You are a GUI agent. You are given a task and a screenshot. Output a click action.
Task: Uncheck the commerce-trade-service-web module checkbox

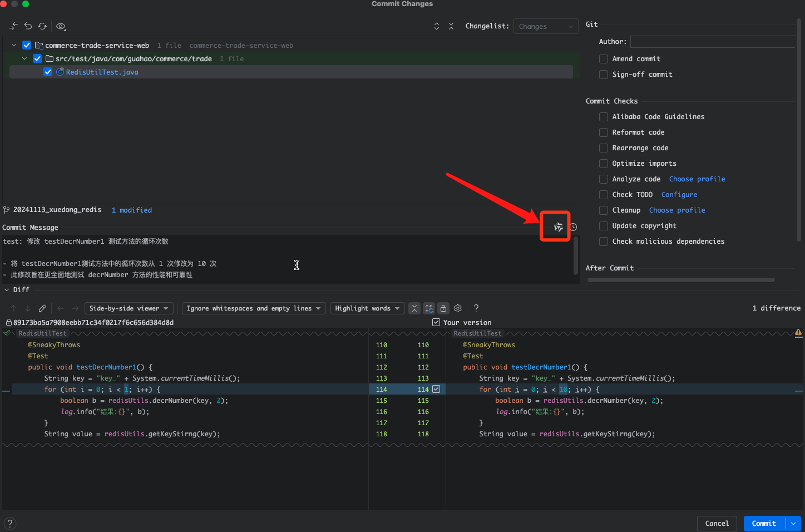point(27,46)
